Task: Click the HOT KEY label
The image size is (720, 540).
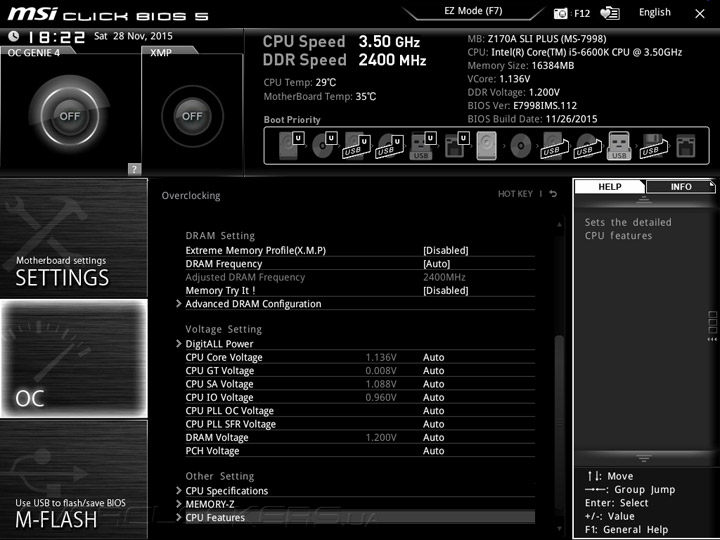Action: 515,194
